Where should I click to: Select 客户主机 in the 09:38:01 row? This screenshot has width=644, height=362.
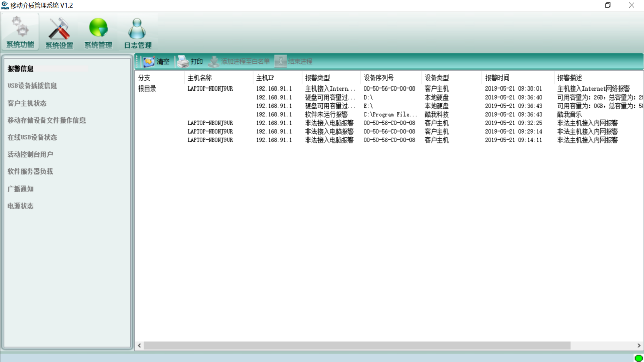click(437, 88)
